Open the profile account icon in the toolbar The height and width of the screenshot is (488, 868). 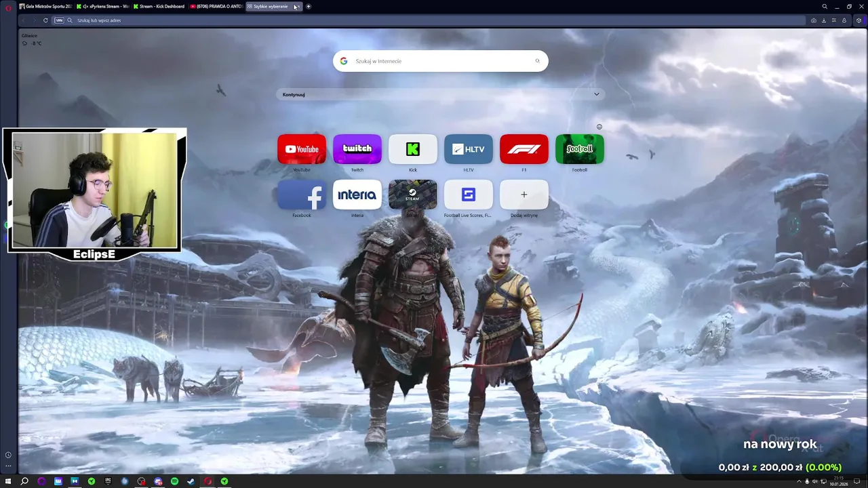[x=844, y=20]
